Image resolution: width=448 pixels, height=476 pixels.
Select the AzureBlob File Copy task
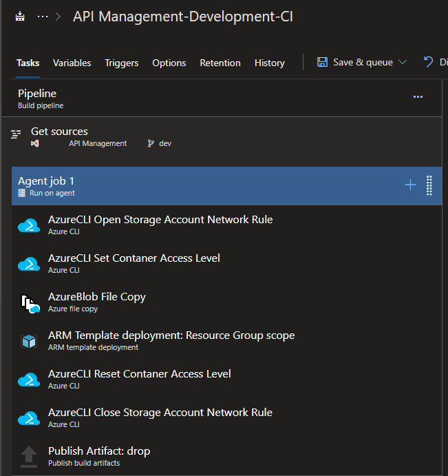pos(226,302)
